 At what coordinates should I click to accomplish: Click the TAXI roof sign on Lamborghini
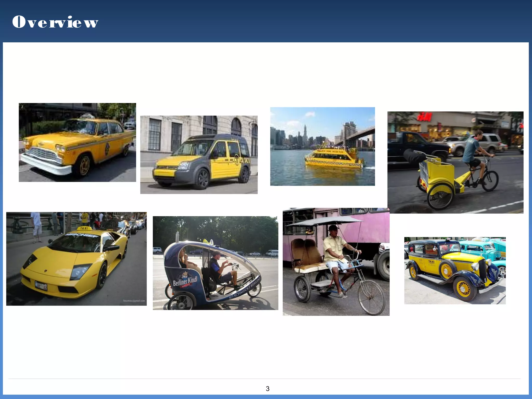point(84,228)
